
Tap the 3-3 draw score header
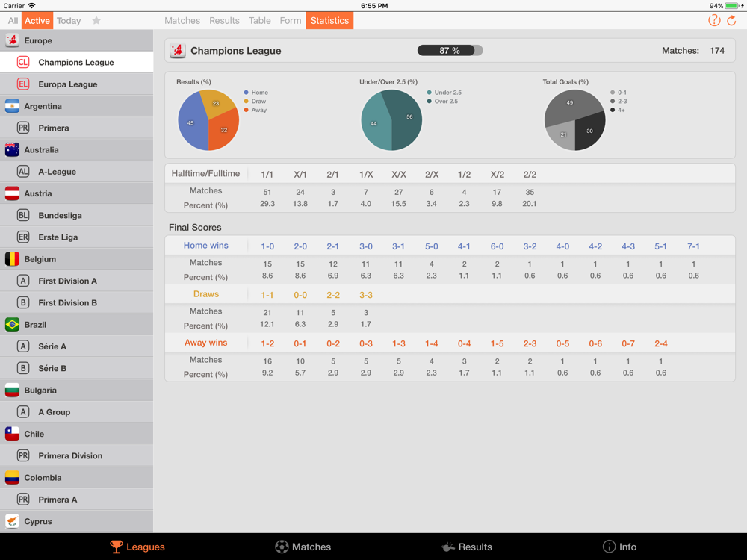[x=366, y=295]
